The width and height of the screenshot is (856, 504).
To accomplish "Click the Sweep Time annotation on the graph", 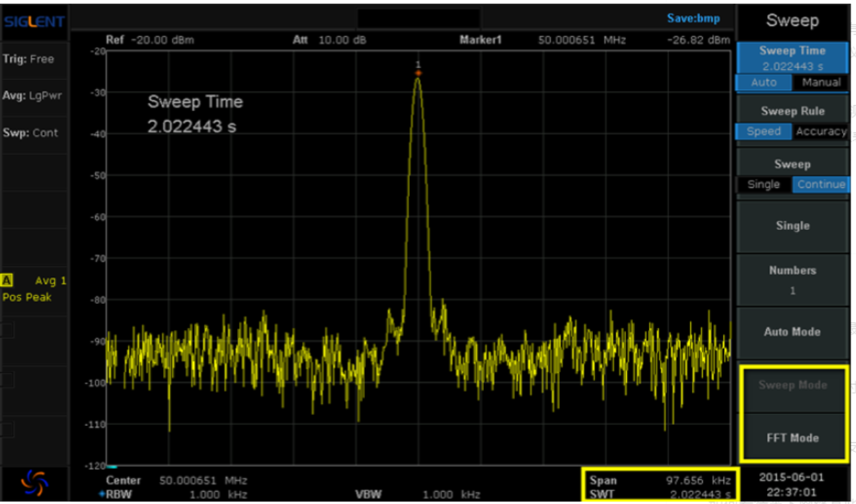I will [195, 114].
